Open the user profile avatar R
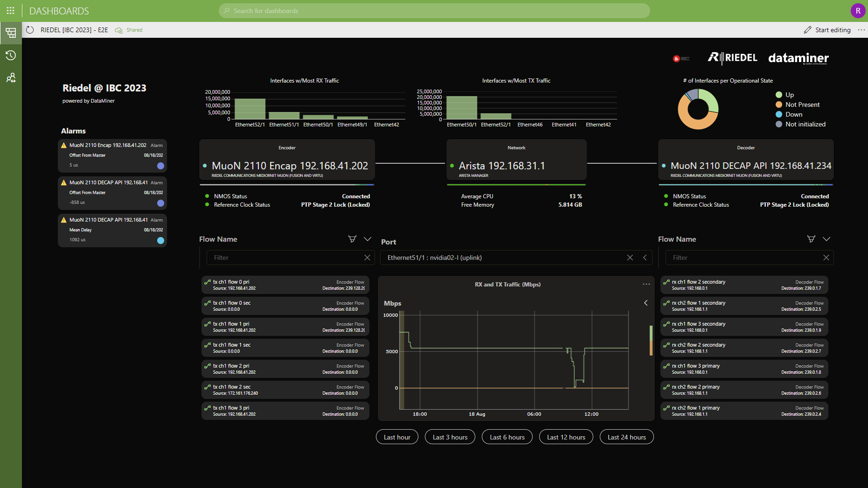868x488 pixels. pyautogui.click(x=858, y=10)
